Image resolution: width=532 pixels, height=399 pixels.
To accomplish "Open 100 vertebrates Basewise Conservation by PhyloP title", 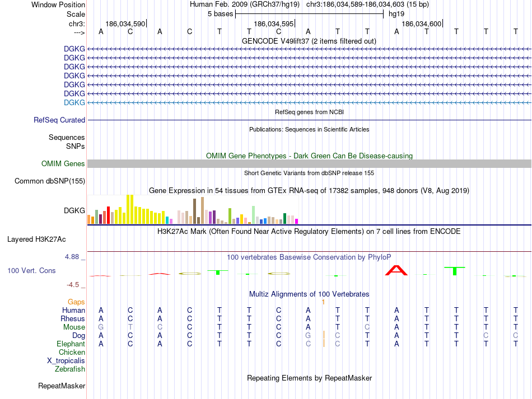I will 309,257.
